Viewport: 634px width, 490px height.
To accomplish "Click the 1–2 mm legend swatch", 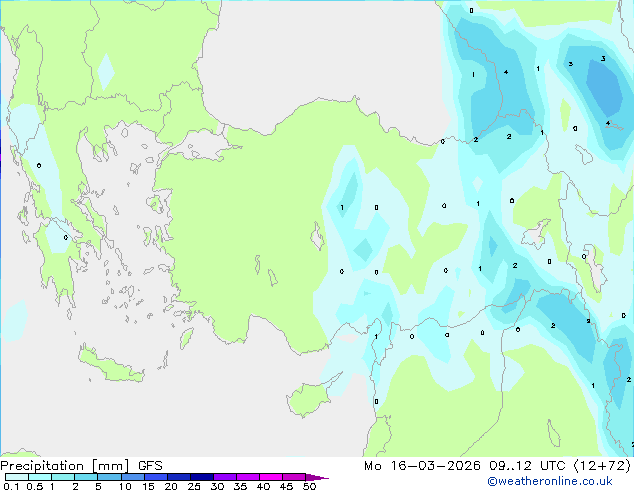I will click(x=63, y=477).
